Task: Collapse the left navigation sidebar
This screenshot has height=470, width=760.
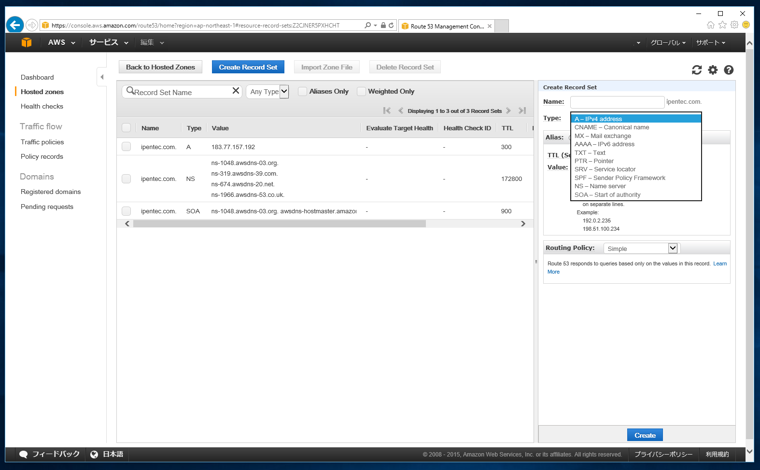Action: click(102, 77)
